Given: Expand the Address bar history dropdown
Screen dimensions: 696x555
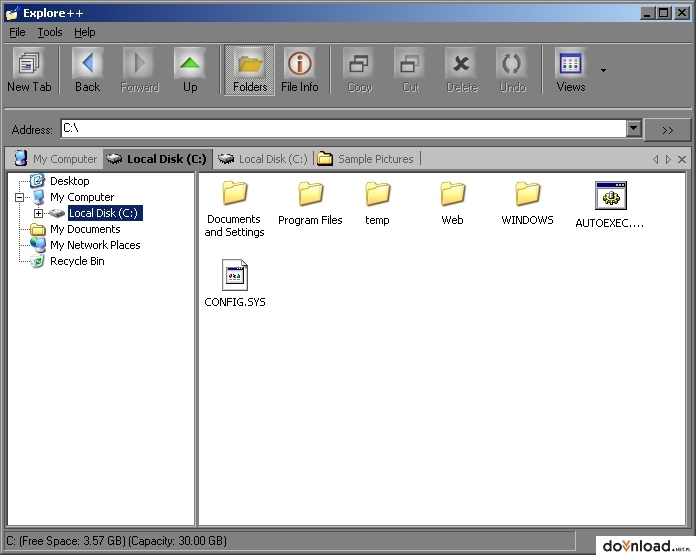Looking at the screenshot, I should tap(633, 129).
